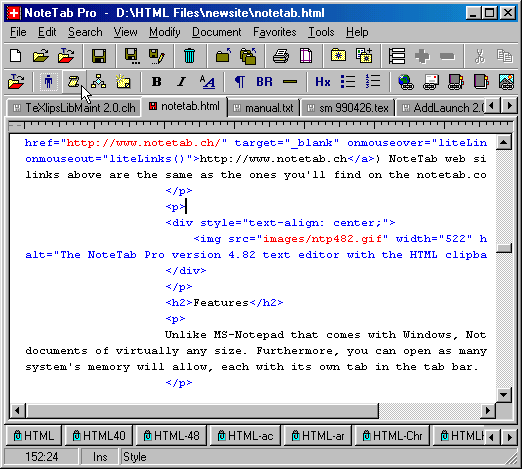Open the HTML-Chr library tab
This screenshot has height=469, width=522.
click(x=392, y=435)
